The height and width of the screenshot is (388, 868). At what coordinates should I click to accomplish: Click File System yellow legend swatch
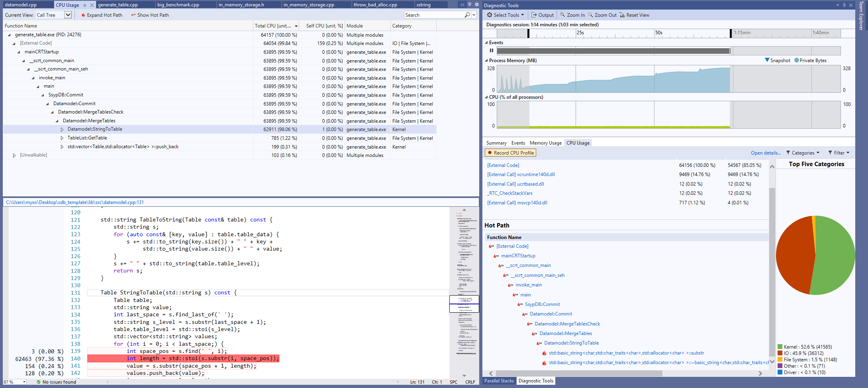[x=780, y=360]
